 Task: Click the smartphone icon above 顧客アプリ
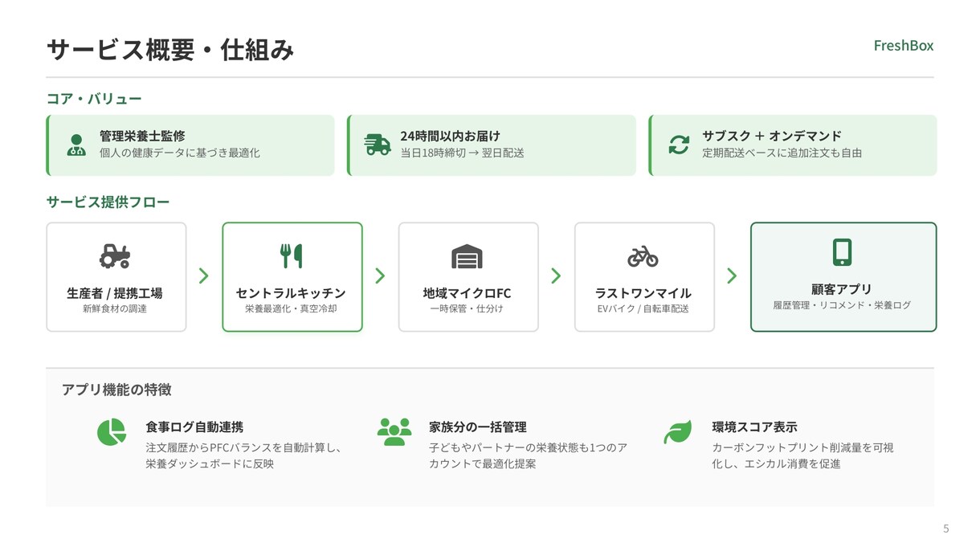click(843, 252)
